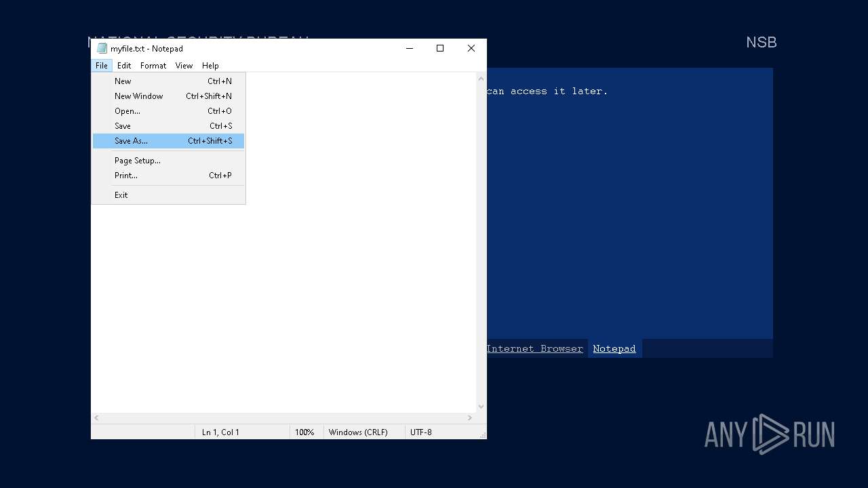Open the File menu
This screenshot has width=868, height=488.
102,65
